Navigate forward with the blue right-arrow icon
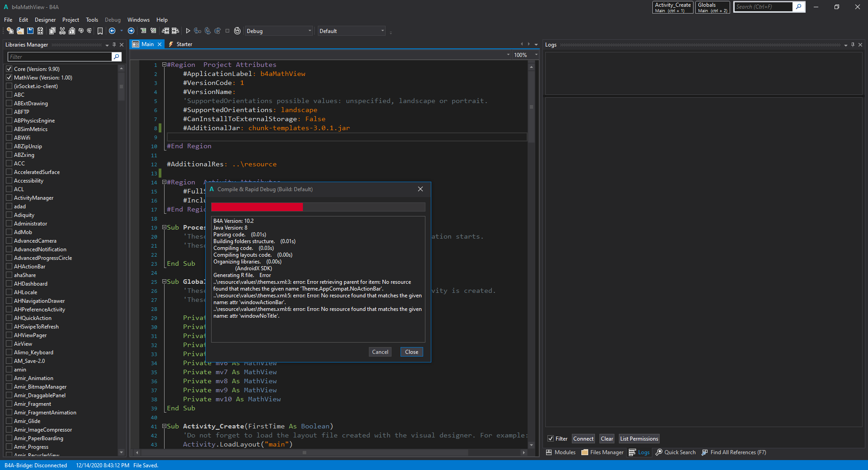The image size is (868, 470). click(x=131, y=31)
